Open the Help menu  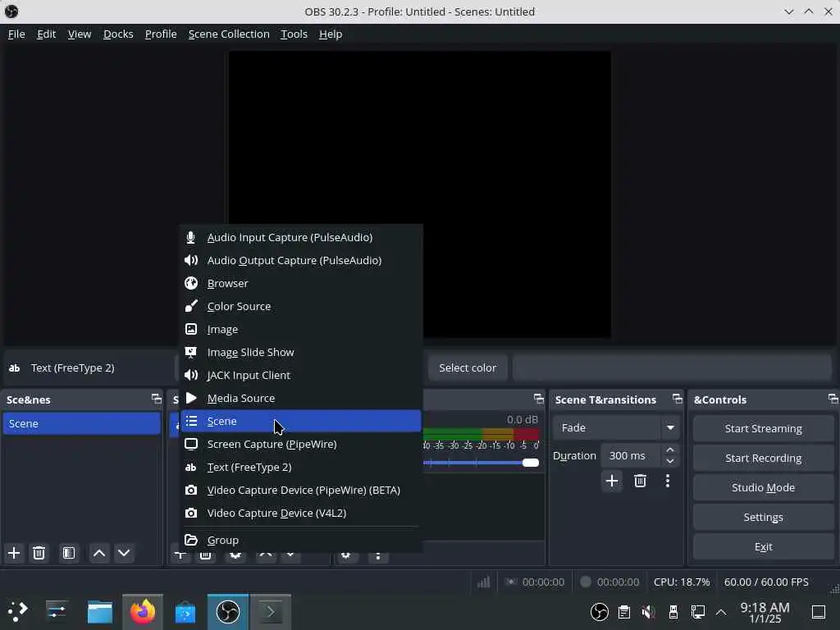(331, 34)
